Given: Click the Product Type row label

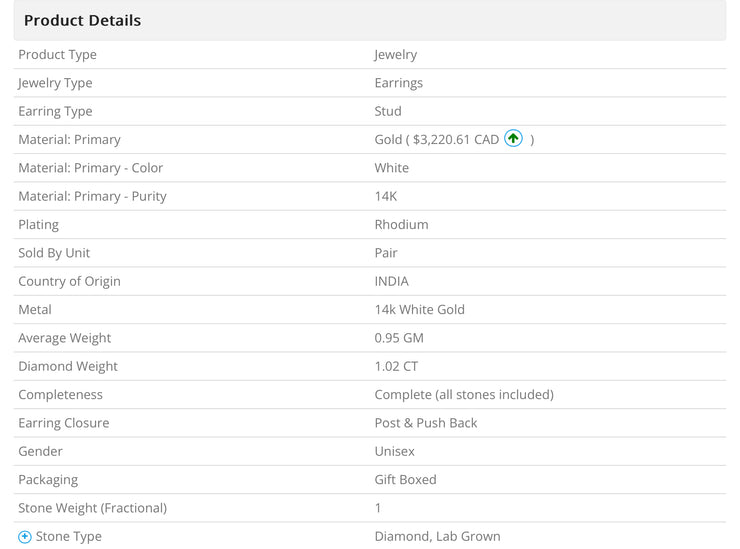Looking at the screenshot, I should (x=57, y=55).
